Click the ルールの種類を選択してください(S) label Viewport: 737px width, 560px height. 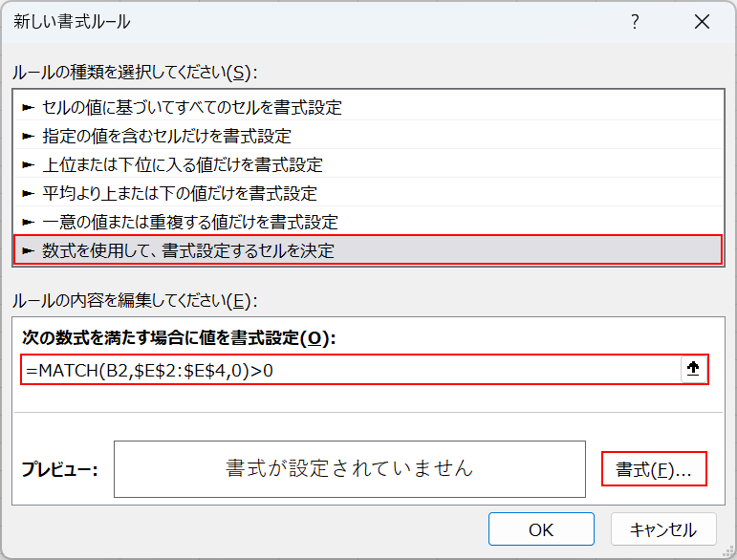click(x=135, y=72)
